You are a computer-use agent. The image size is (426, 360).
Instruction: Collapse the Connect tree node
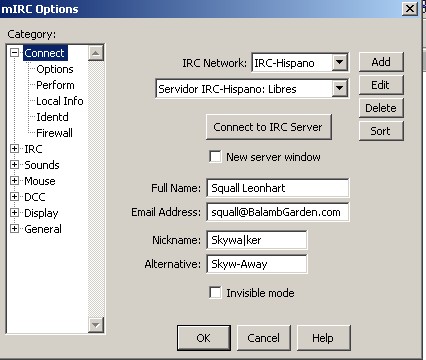point(14,53)
